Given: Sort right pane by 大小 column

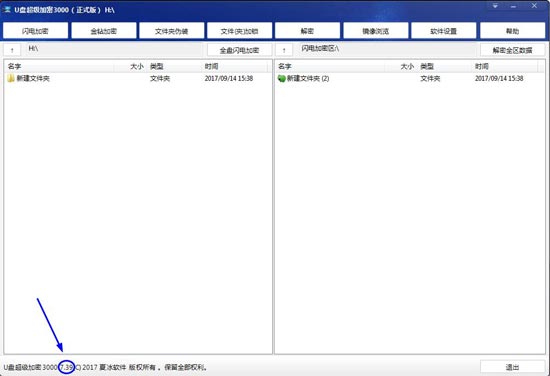Looking at the screenshot, I should coord(401,66).
